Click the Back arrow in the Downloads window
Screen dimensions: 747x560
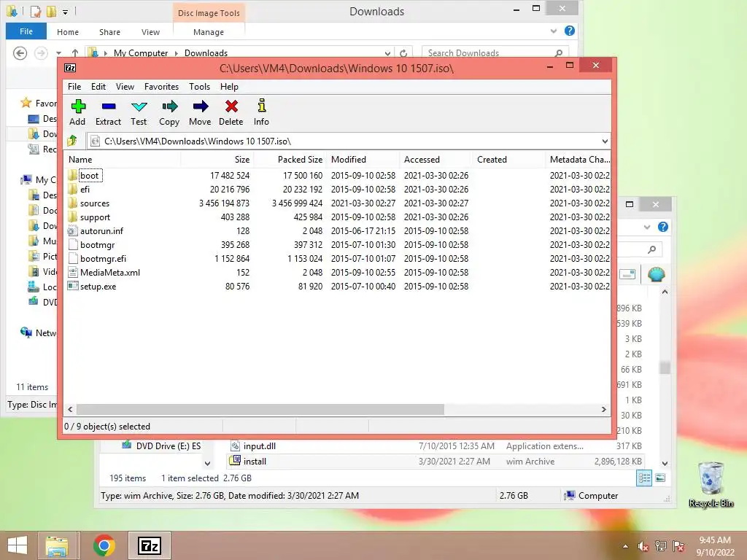[x=20, y=53]
